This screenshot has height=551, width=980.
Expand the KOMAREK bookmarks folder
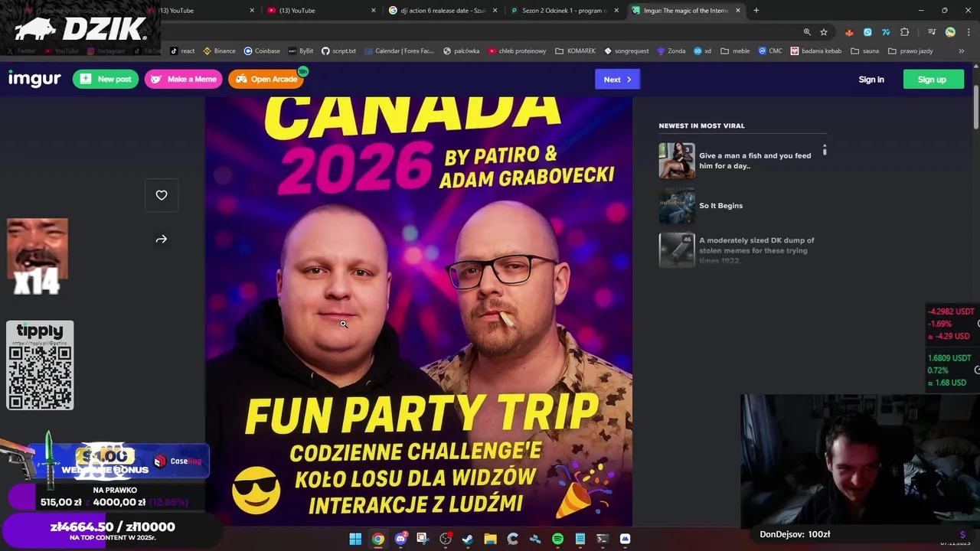click(x=575, y=51)
